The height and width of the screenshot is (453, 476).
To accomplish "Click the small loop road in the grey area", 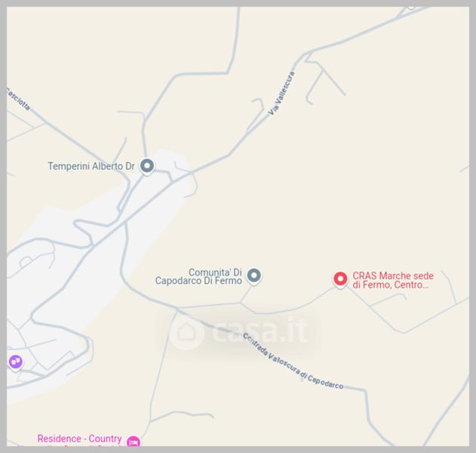I will tap(26, 261).
